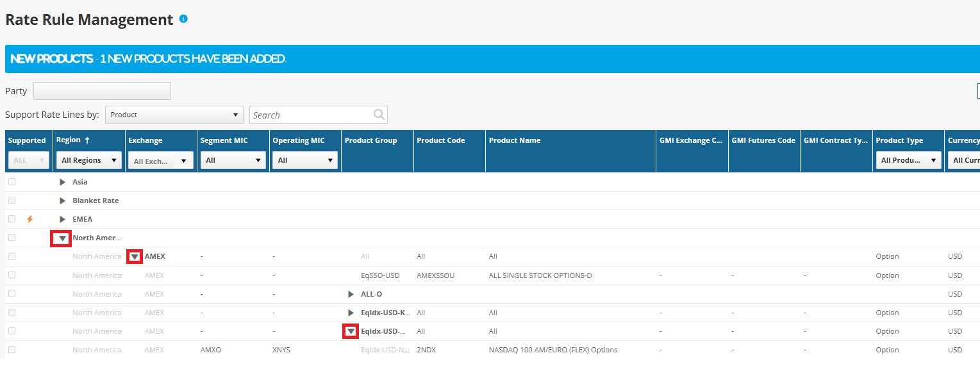Open the All Exchanges filter dropdown

click(161, 161)
